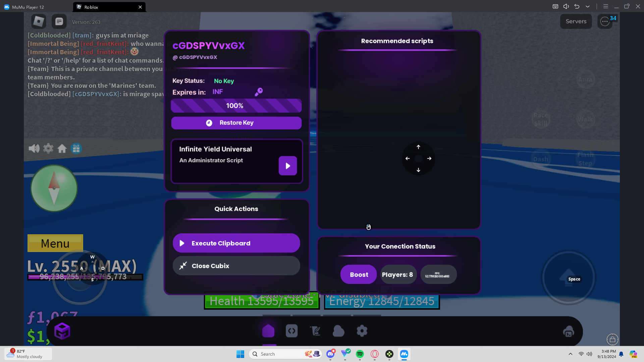Viewport: 644px width, 362px height.
Task: Click the left arrow on the d-pad overlay
Action: tap(408, 159)
